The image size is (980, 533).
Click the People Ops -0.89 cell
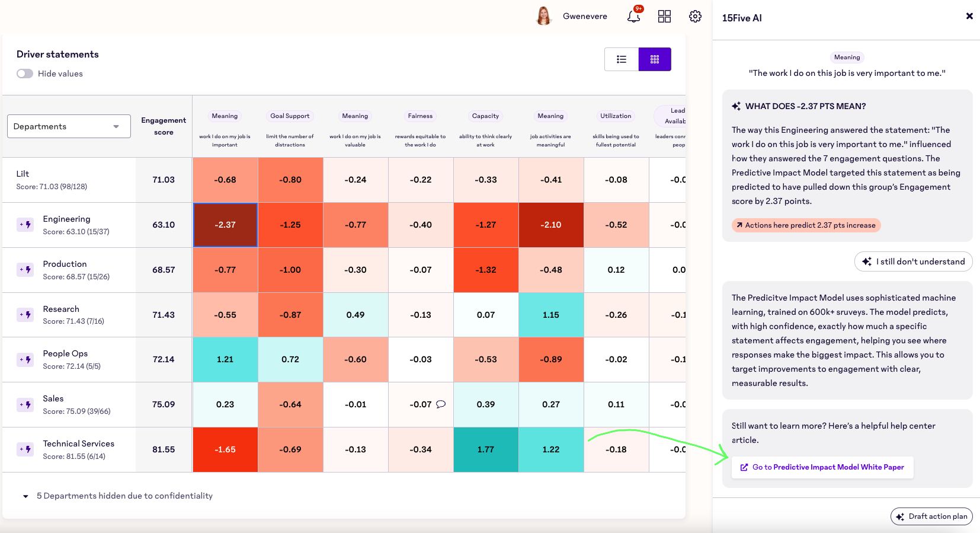pos(551,359)
